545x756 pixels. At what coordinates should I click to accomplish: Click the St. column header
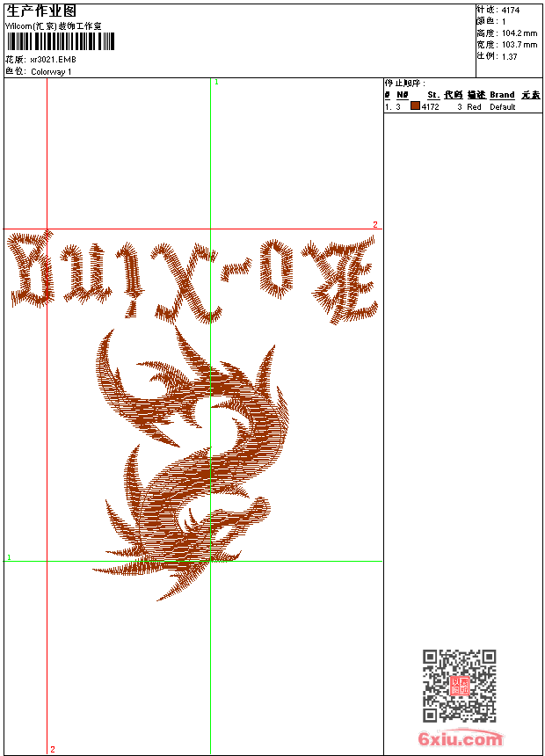click(432, 95)
